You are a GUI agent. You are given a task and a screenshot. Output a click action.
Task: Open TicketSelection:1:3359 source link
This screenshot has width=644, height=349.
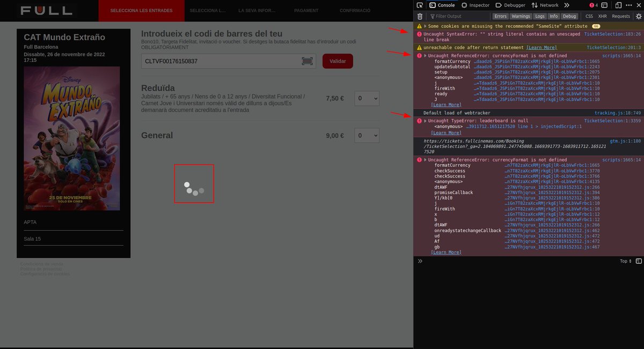pyautogui.click(x=612, y=121)
